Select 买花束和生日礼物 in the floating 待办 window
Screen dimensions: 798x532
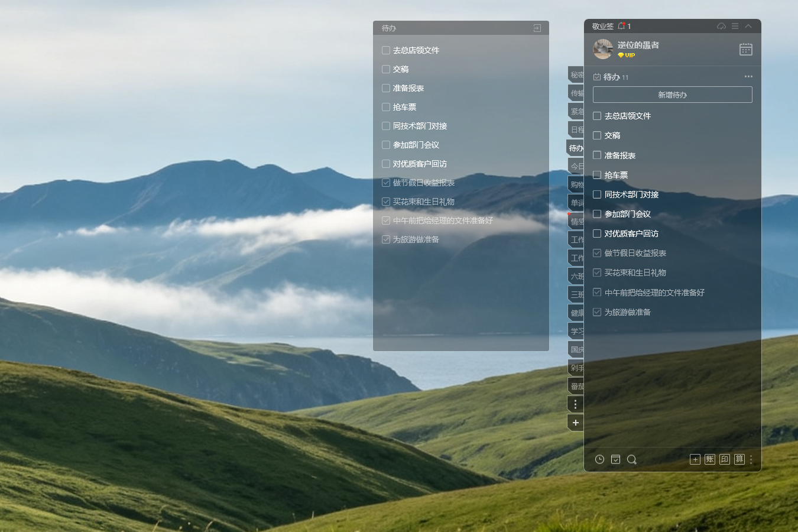[x=424, y=202]
